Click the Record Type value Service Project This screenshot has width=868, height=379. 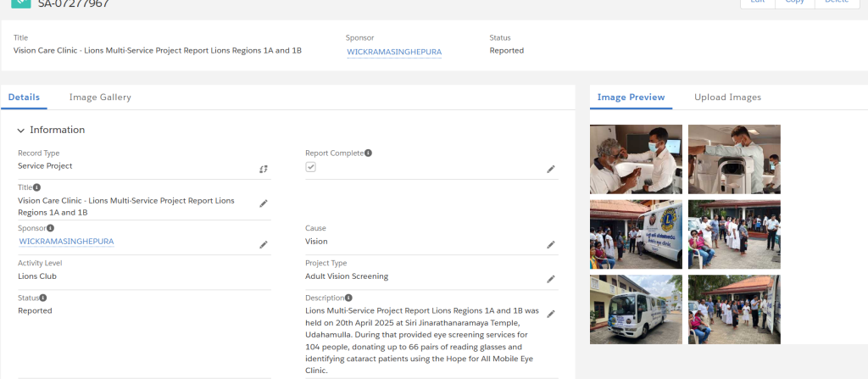pyautogui.click(x=45, y=165)
